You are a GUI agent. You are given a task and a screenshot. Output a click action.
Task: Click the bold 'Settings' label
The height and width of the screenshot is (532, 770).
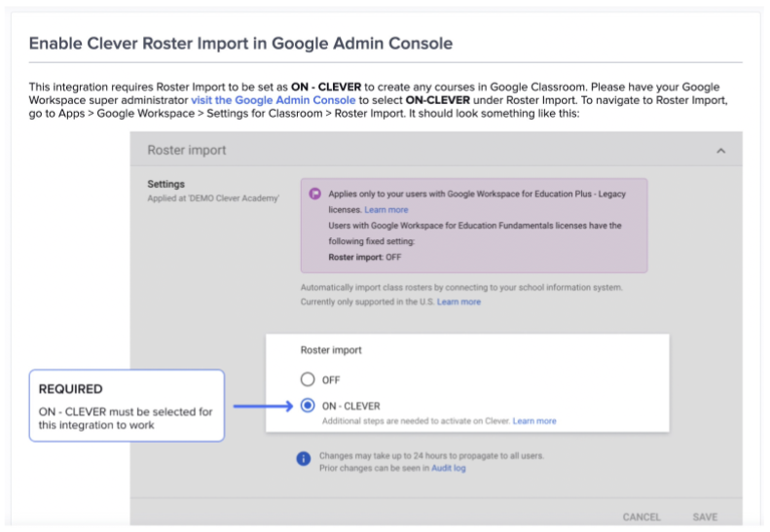click(x=165, y=184)
